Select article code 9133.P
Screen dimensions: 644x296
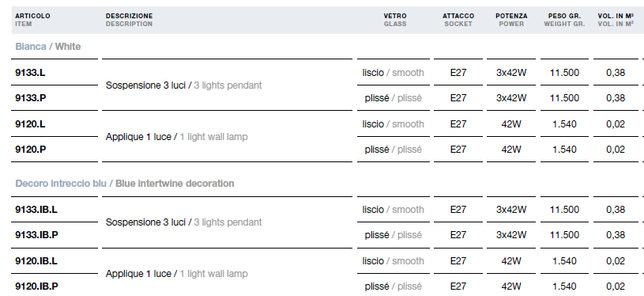[30, 98]
